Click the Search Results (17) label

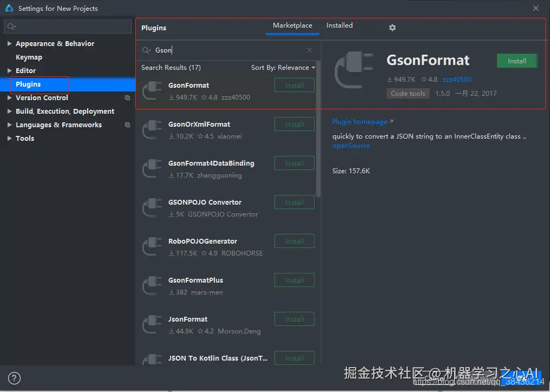(171, 67)
